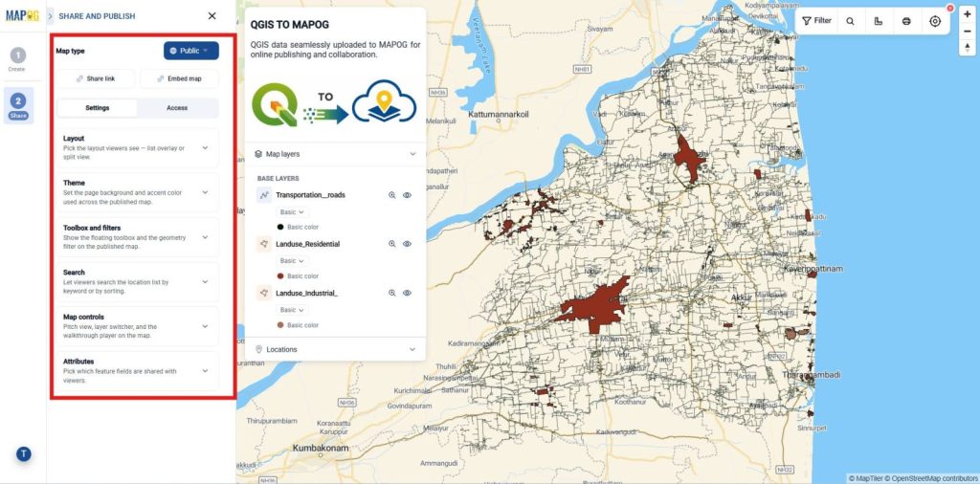Click the stacked layers icon beside Map layers

coord(258,154)
